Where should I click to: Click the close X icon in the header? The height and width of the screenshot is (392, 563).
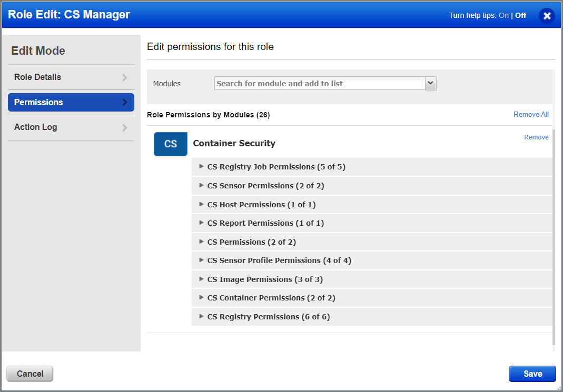pos(547,16)
